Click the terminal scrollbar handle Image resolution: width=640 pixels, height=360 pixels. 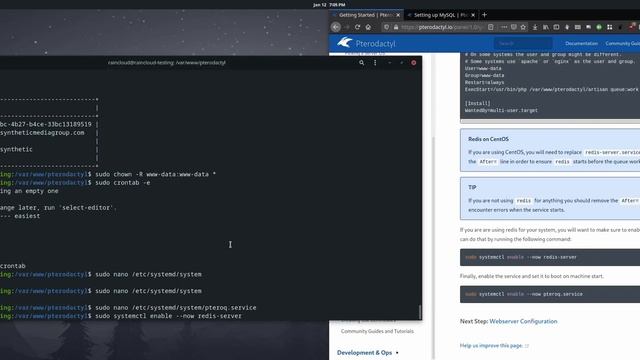[x=420, y=312]
